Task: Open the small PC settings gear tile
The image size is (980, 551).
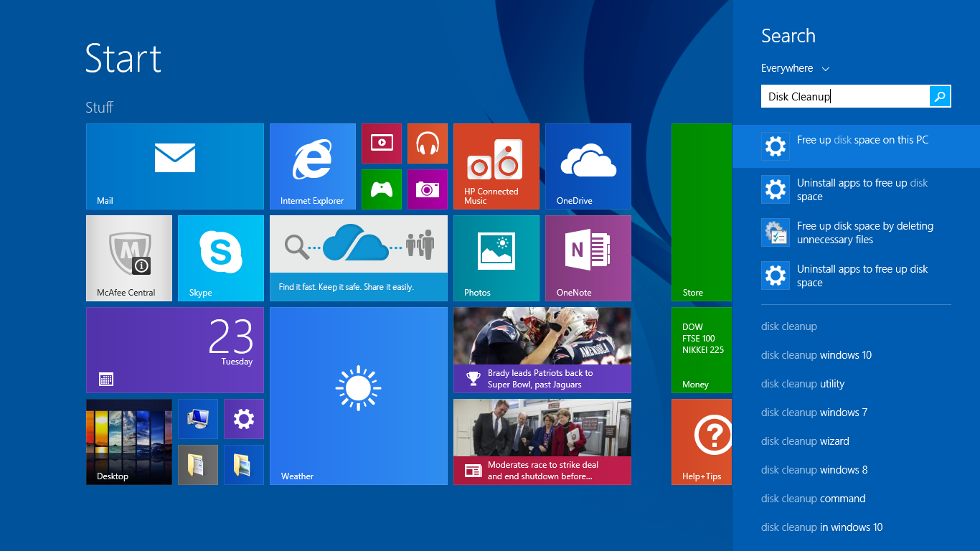Action: (244, 419)
